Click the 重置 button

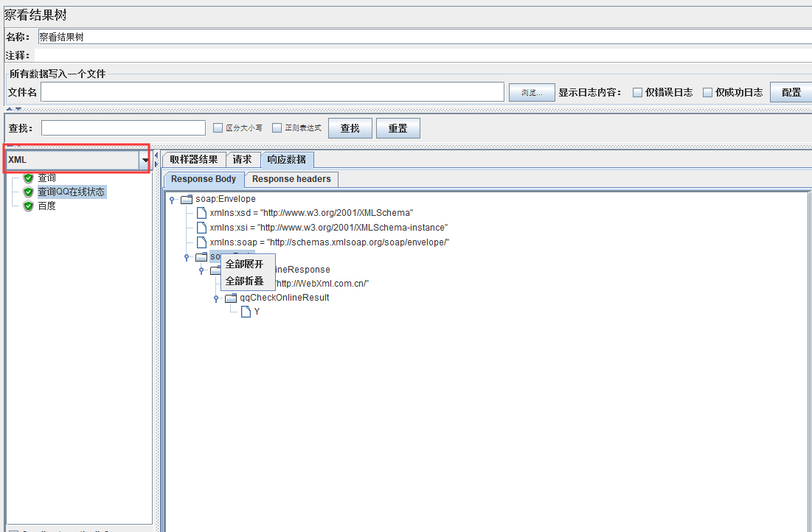(x=398, y=128)
